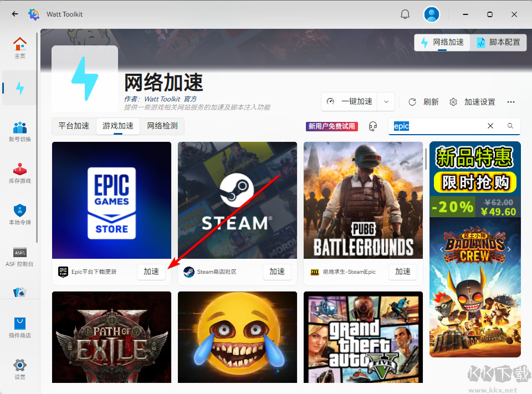Open 插件商店 plugin store in sidebar
The width and height of the screenshot is (532, 394).
tap(20, 328)
